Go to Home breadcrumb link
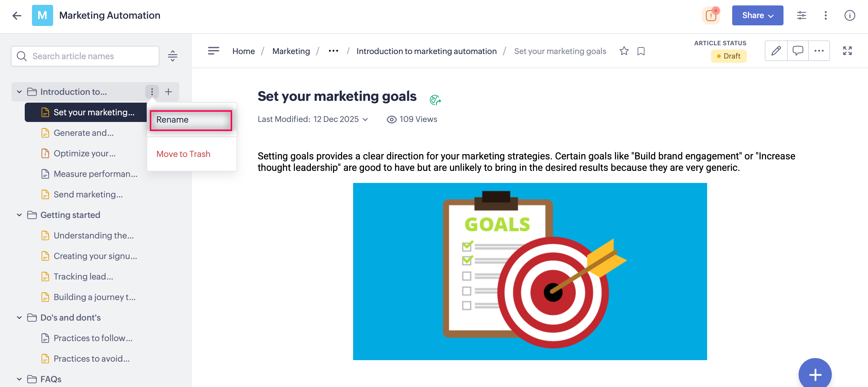 point(243,51)
